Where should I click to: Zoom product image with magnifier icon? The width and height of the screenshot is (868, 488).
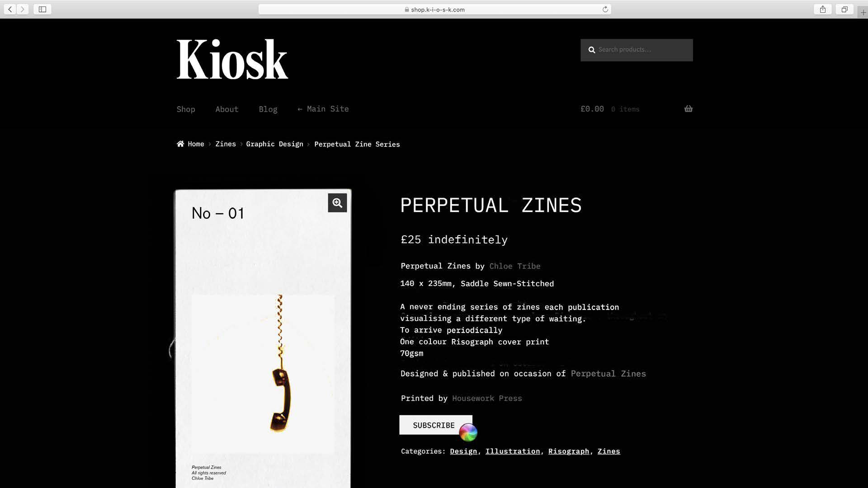[x=337, y=203]
